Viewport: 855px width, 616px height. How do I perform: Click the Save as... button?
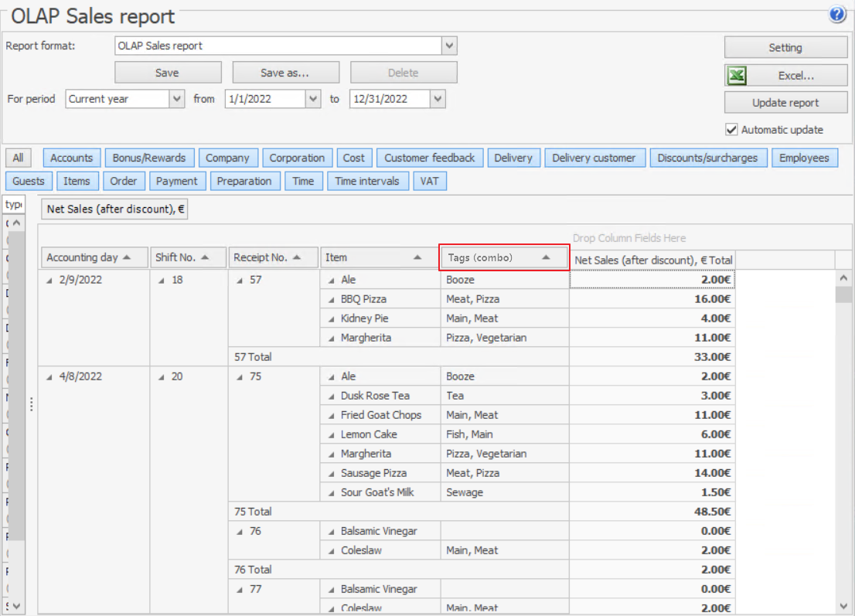click(x=285, y=73)
